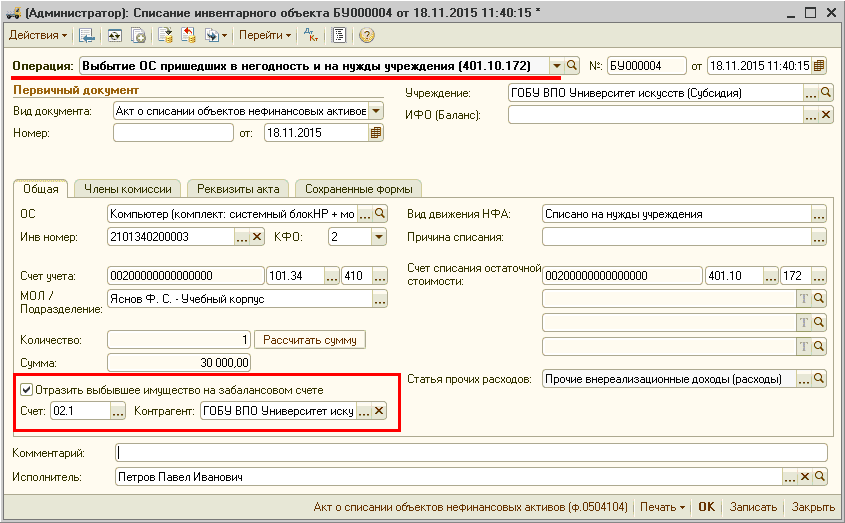Open help with the question mark icon
Image resolution: width=845 pixels, height=523 pixels.
[366, 35]
